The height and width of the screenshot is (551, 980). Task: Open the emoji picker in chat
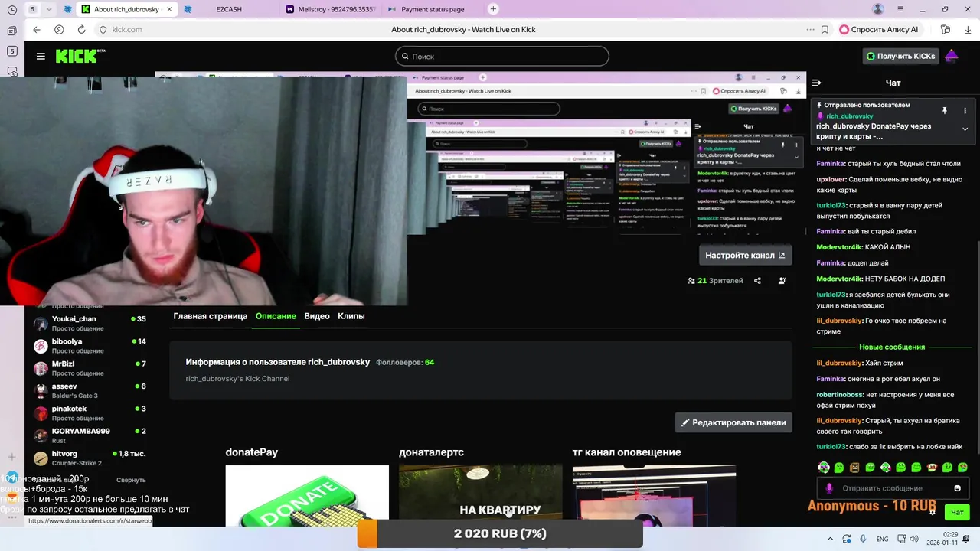tap(957, 488)
